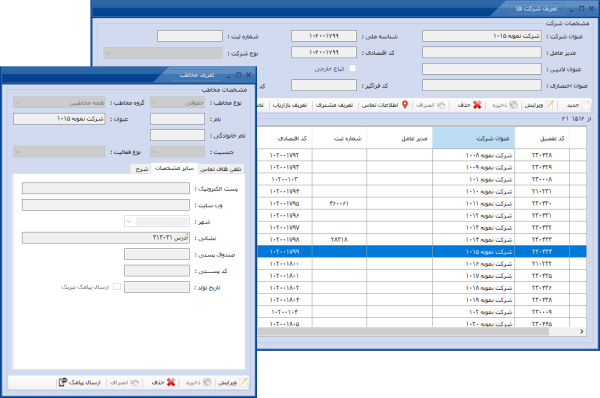Image resolution: width=600 pixels, height=398 pixels.
Task: Click the website (وب سایت) input field
Action: (x=106, y=205)
